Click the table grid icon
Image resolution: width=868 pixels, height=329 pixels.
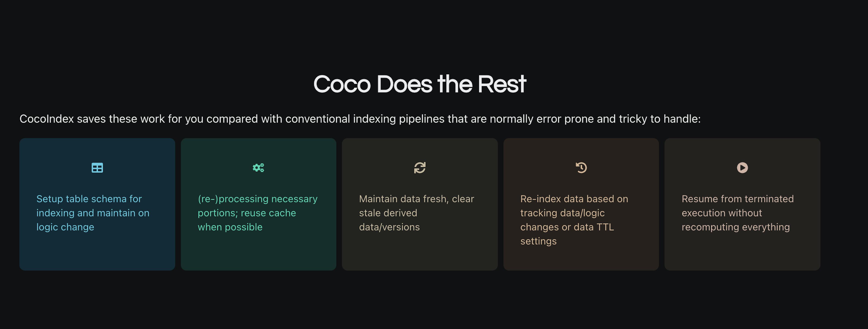(x=97, y=168)
